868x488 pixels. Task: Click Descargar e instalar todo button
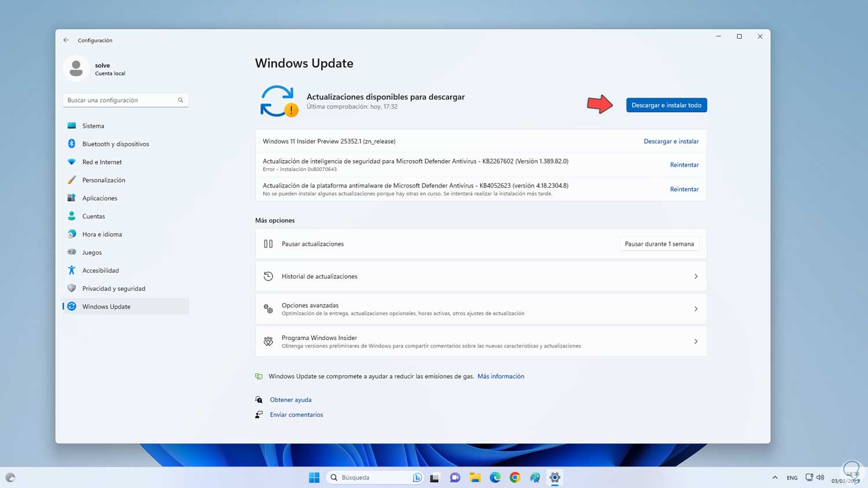pos(667,105)
